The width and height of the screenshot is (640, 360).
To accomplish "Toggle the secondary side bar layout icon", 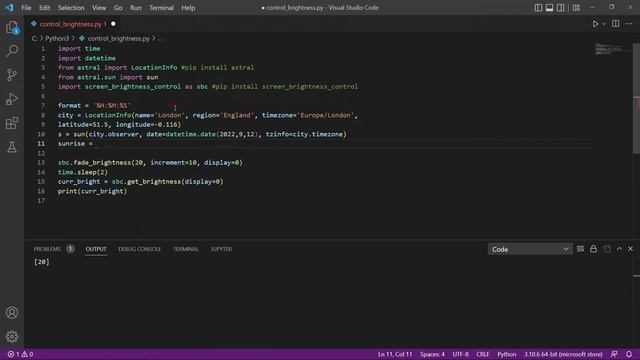I will [x=560, y=8].
